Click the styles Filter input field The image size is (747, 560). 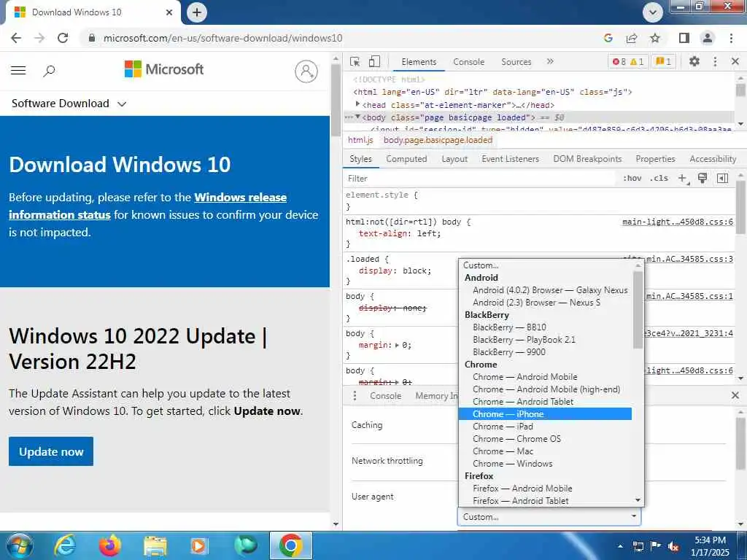pyautogui.click(x=480, y=179)
